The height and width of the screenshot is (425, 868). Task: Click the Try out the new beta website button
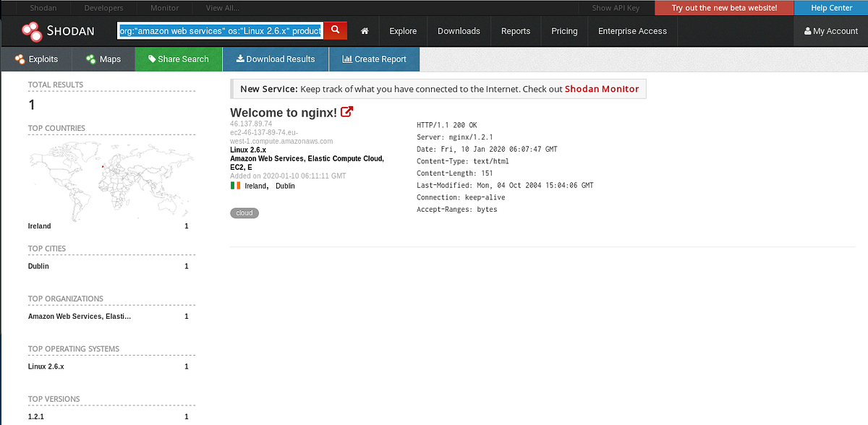click(x=723, y=7)
